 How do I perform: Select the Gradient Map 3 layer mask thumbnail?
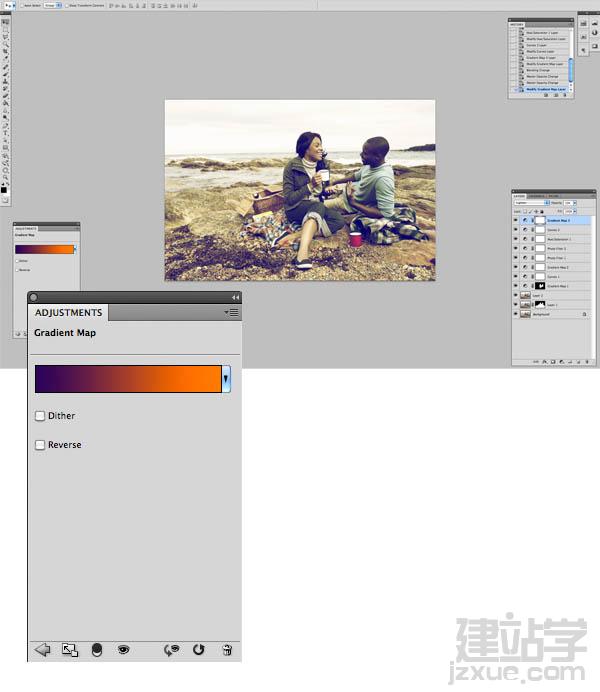[x=540, y=220]
